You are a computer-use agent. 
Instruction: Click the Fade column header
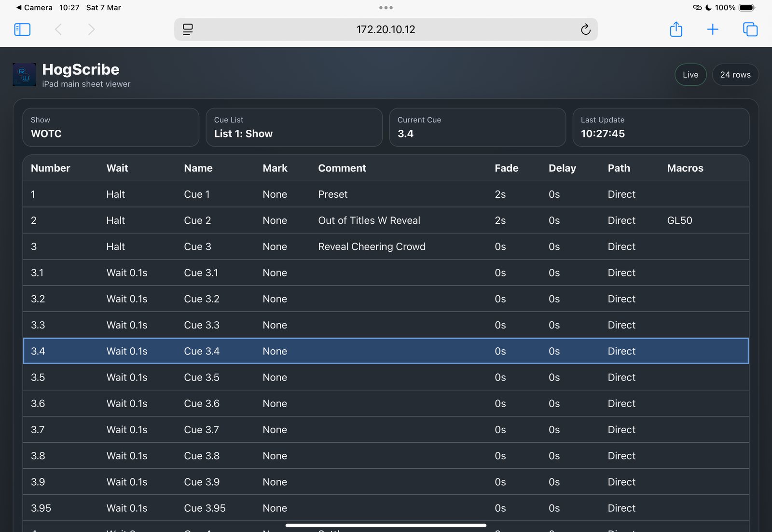(507, 168)
